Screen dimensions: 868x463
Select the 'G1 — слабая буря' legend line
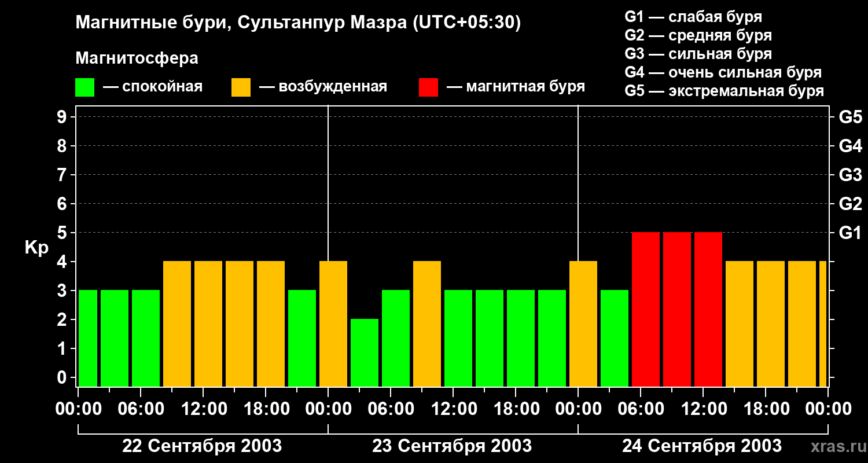coord(693,17)
